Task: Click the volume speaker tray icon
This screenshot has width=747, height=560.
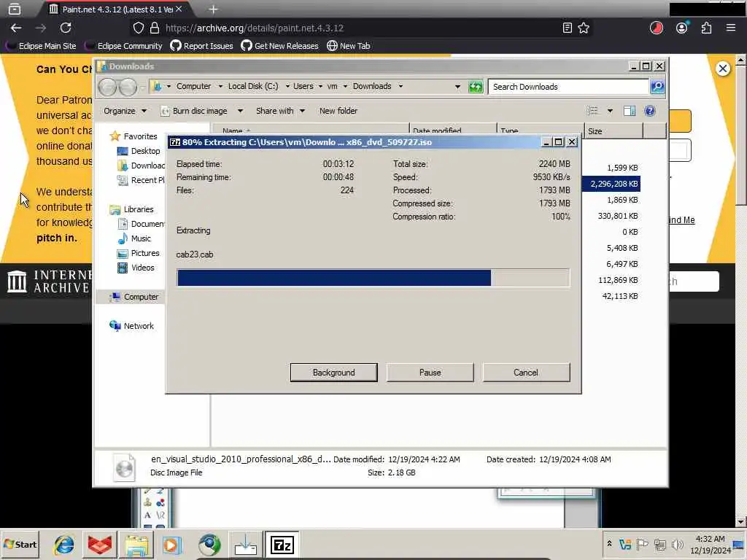Action: (676, 544)
